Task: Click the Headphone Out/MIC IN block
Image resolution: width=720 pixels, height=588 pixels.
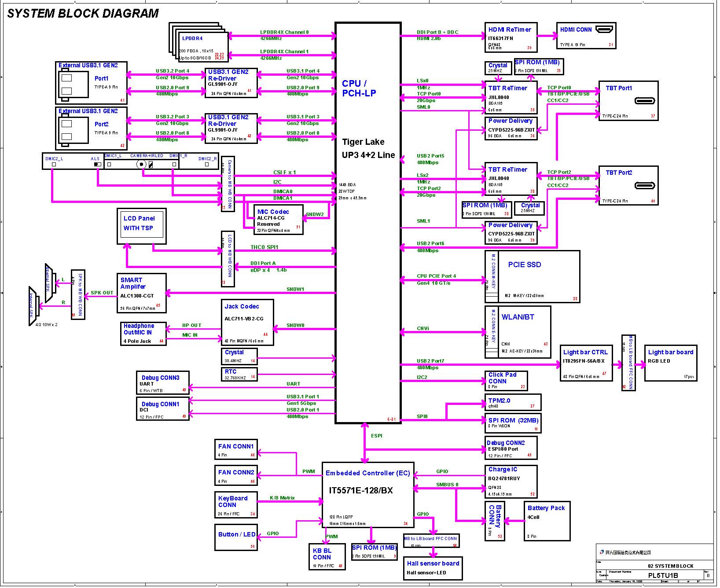Action: 143,334
